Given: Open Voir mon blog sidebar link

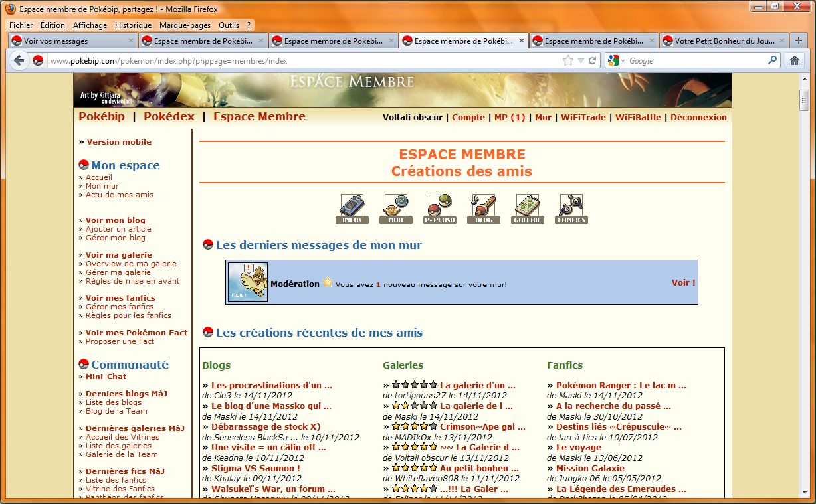Looking at the screenshot, I should (116, 220).
